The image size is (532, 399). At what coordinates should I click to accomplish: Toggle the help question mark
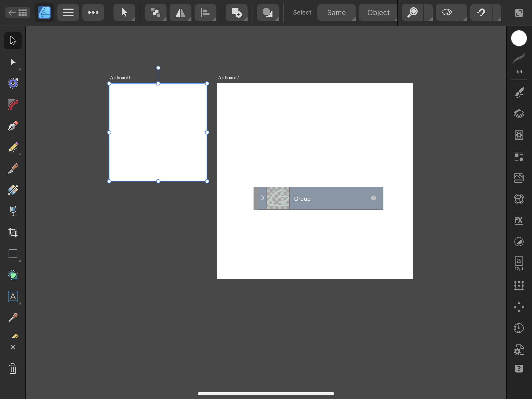tap(519, 369)
